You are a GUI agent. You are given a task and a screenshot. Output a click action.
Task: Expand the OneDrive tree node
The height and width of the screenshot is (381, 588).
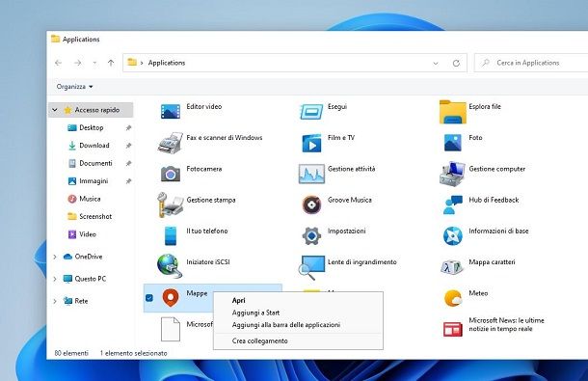coord(55,257)
